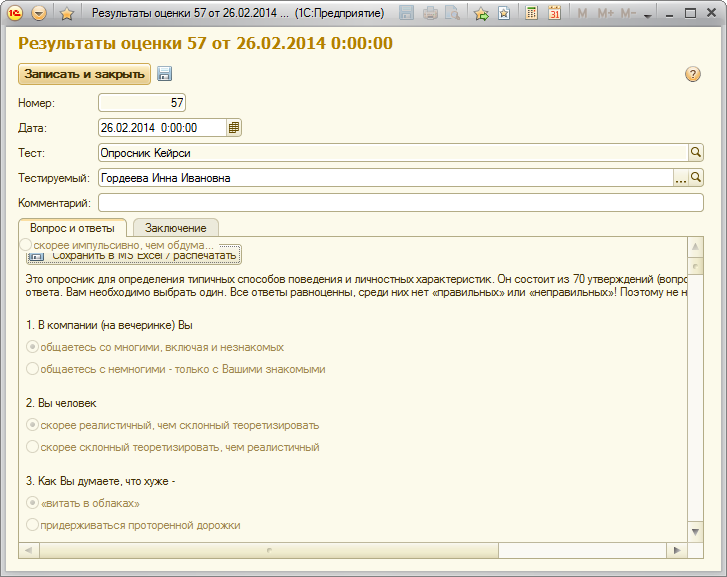
Task: Click the Тест field Опросник Кейрси
Action: [x=393, y=153]
